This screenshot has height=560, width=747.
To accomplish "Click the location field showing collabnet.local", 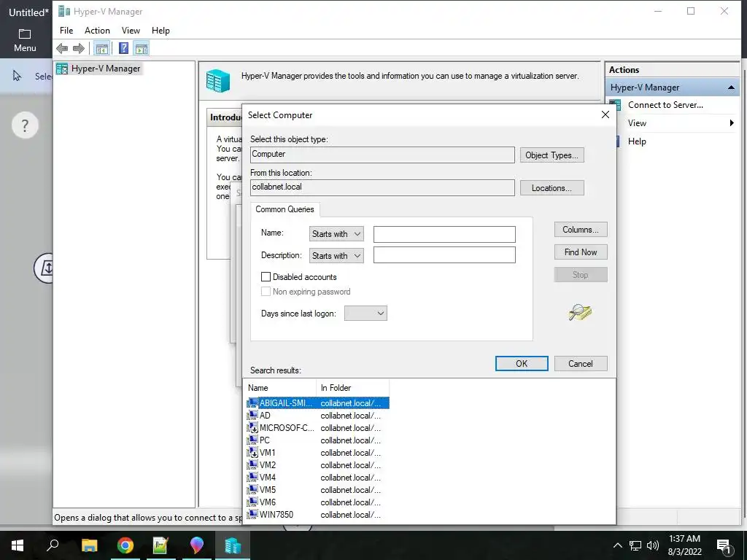I will [x=382, y=187].
